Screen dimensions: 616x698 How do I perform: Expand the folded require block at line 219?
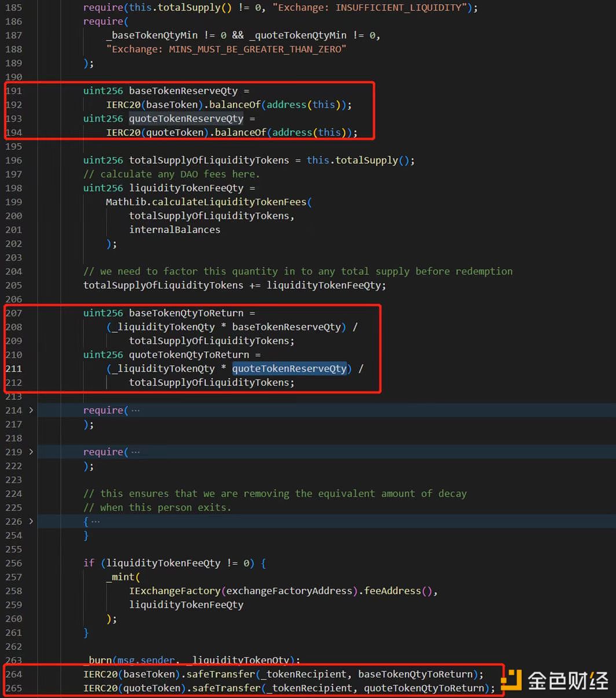31,452
